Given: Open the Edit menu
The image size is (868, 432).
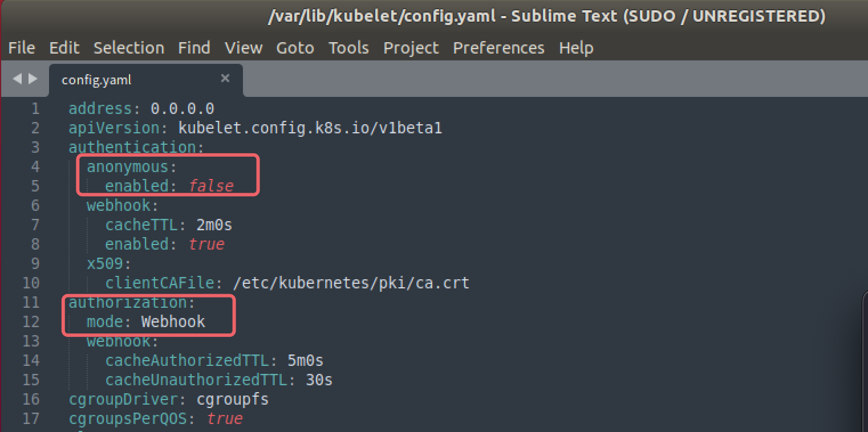Looking at the screenshot, I should 64,48.
